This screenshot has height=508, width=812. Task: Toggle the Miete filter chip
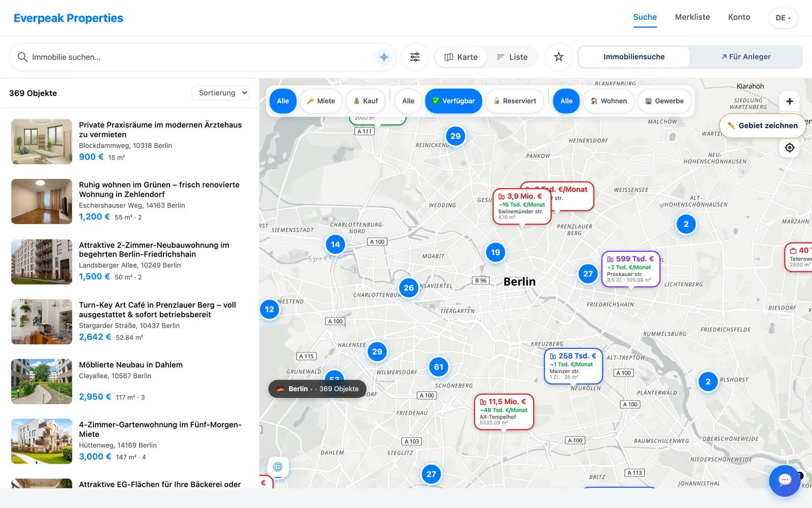(x=321, y=101)
